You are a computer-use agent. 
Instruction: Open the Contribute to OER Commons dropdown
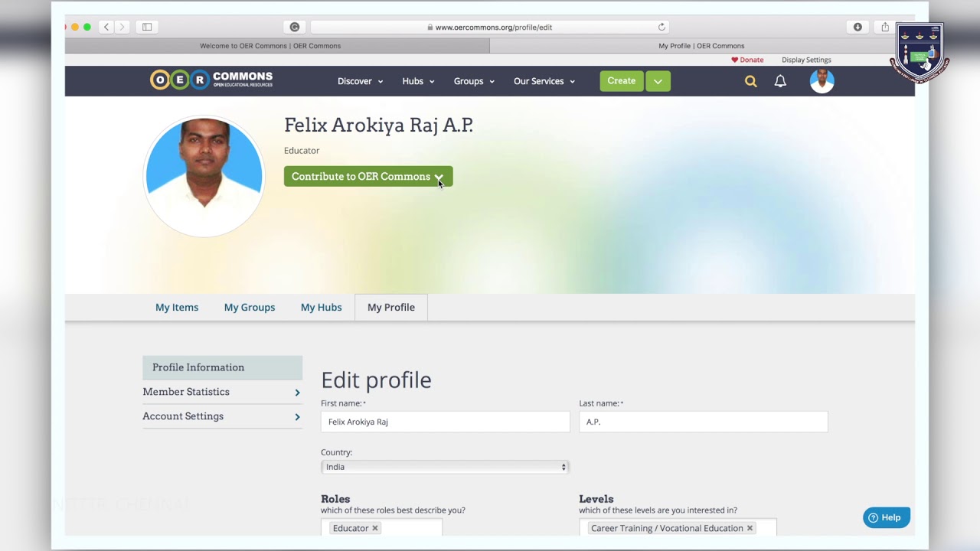[368, 176]
